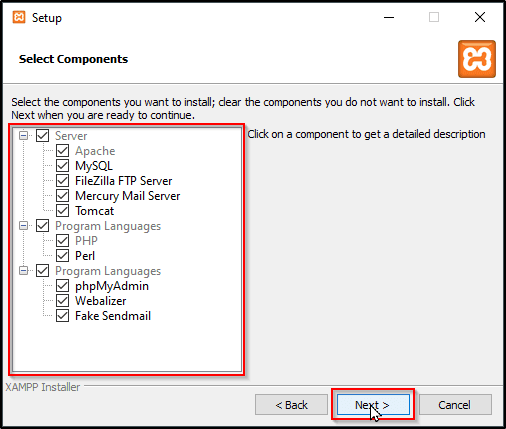Toggle the PHP checkbox
506x429 pixels.
62,241
